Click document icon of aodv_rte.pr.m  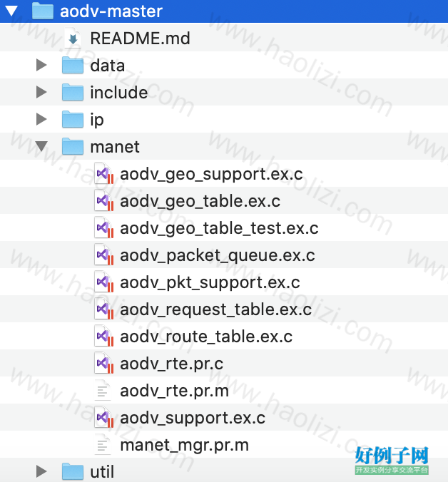coord(103,391)
